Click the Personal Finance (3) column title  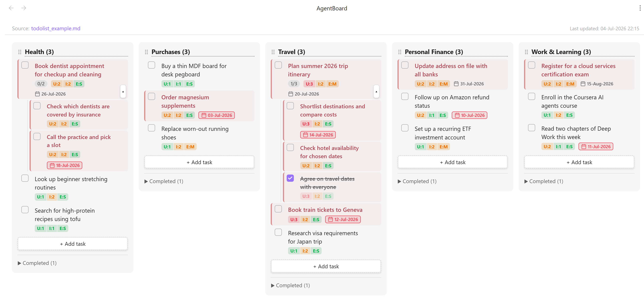434,52
